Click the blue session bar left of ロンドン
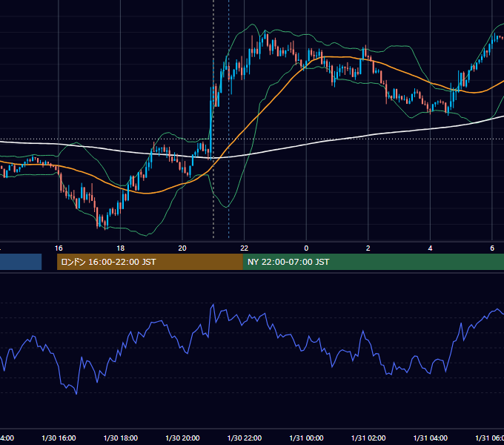The image size is (504, 445). (x=21, y=262)
